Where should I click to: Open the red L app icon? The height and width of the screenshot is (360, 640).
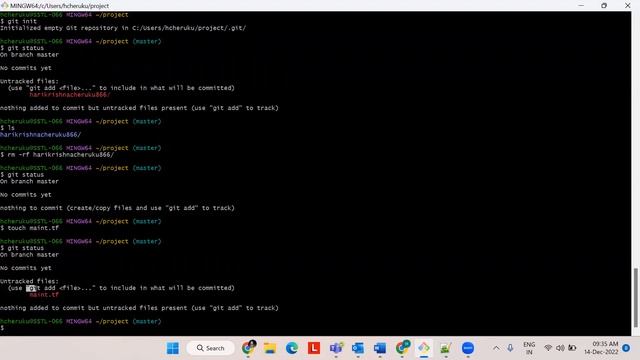314,348
